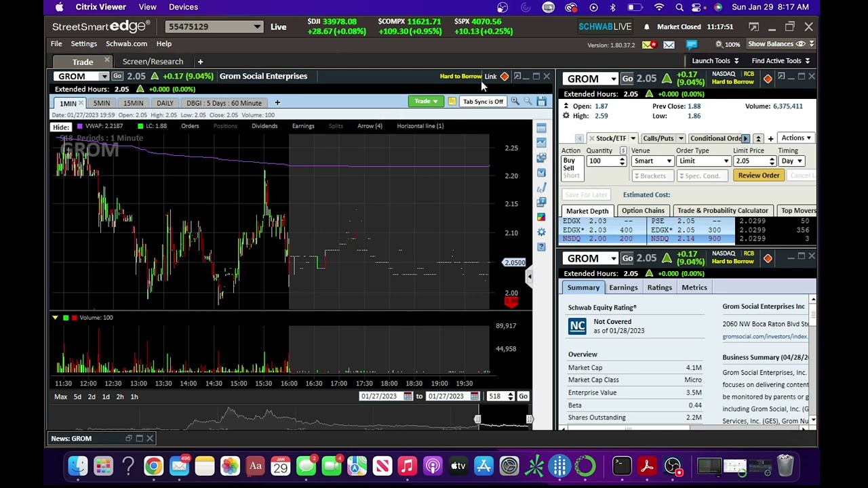Save chart with the floppy disk icon
The image size is (868, 488).
click(541, 102)
